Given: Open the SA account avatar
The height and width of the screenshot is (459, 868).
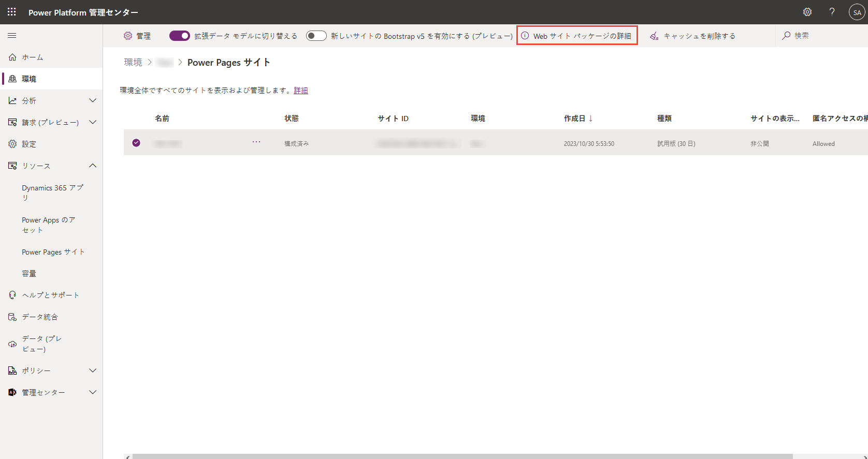Looking at the screenshot, I should [857, 12].
